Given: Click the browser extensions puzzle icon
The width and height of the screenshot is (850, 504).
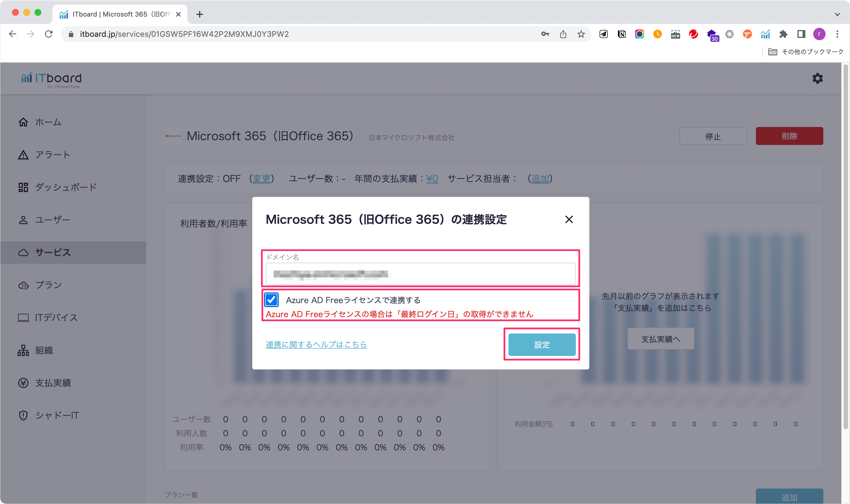Looking at the screenshot, I should [783, 34].
